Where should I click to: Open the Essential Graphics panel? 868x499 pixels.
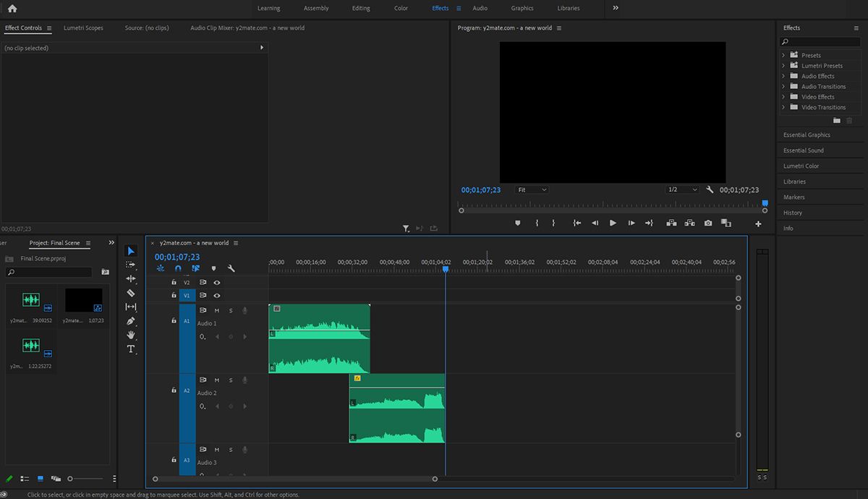pos(806,134)
